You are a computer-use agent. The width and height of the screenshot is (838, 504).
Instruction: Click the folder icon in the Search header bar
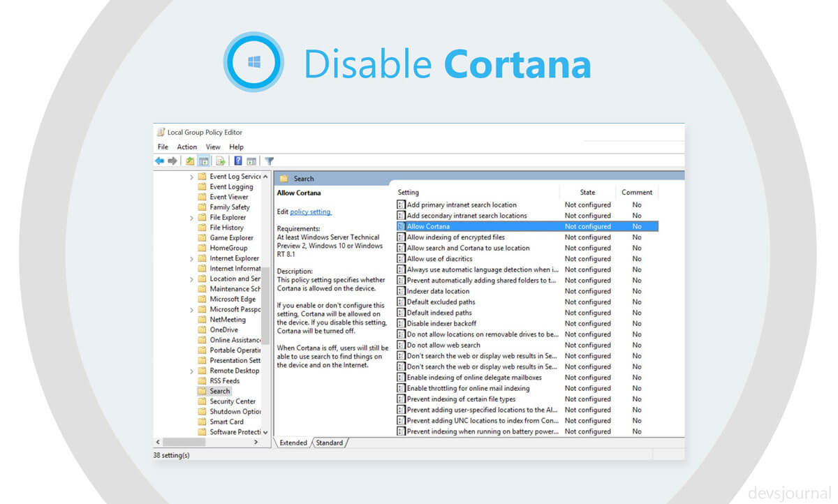(284, 179)
